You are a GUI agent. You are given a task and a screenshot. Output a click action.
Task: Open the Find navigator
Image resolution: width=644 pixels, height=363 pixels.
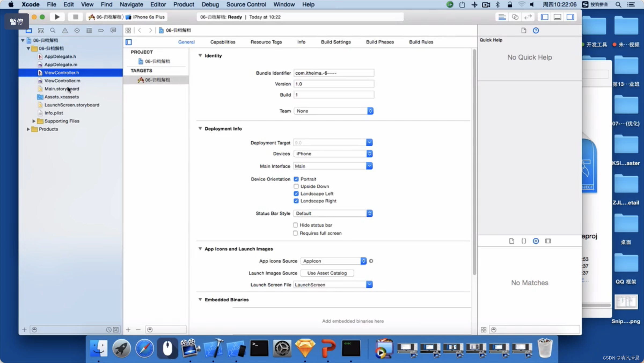(x=53, y=30)
